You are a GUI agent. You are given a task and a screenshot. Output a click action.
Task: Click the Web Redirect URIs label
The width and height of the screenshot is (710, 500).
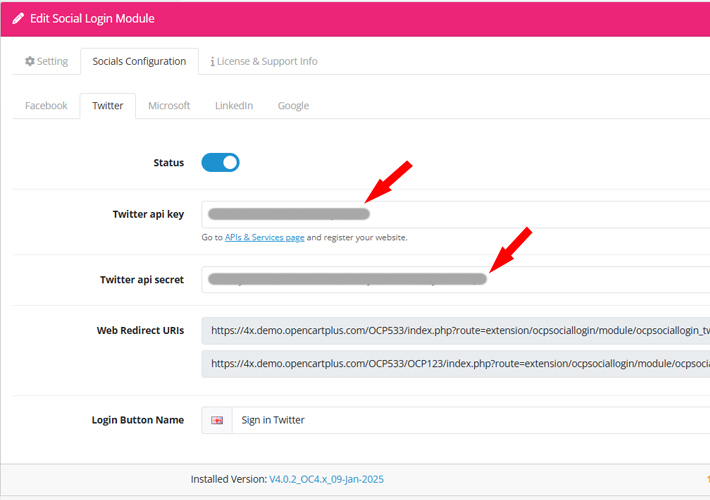point(140,331)
